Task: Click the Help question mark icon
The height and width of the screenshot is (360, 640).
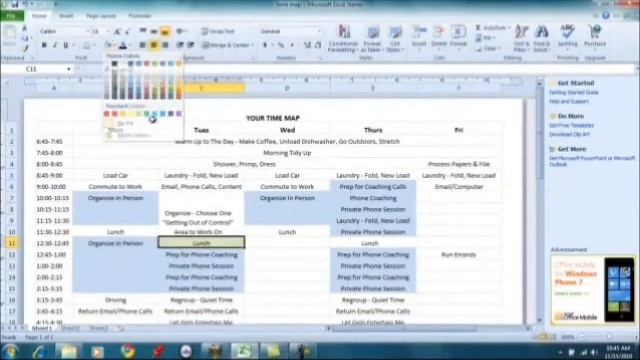Action: point(606,16)
